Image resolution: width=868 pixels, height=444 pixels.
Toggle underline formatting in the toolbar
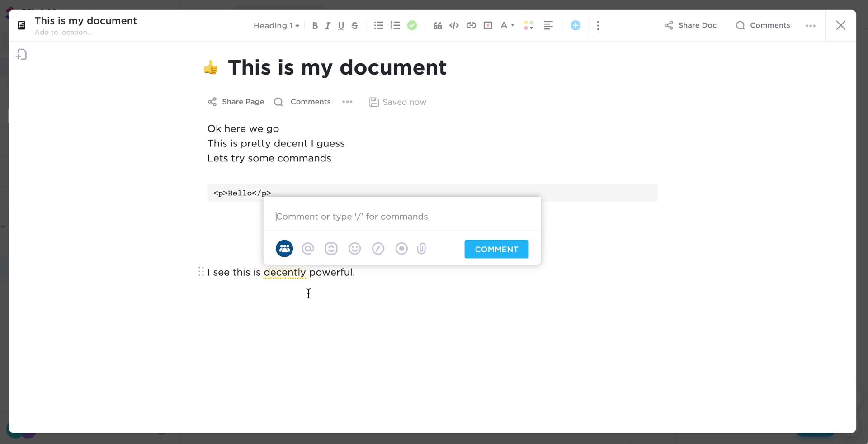[x=341, y=26]
